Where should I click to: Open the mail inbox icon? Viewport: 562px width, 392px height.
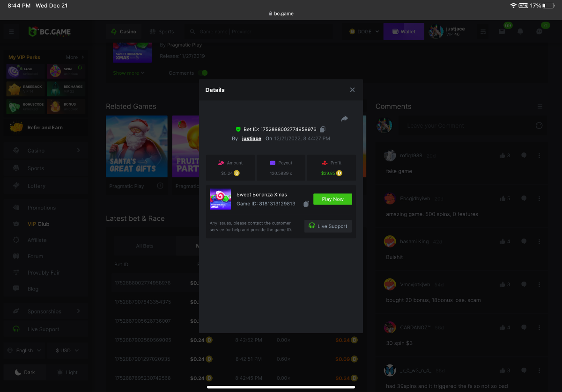point(502,32)
